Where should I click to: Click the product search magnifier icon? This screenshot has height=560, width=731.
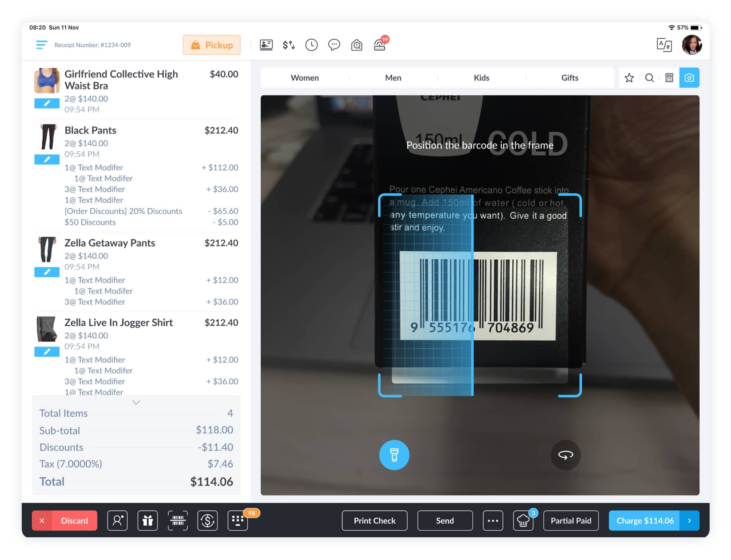(649, 77)
